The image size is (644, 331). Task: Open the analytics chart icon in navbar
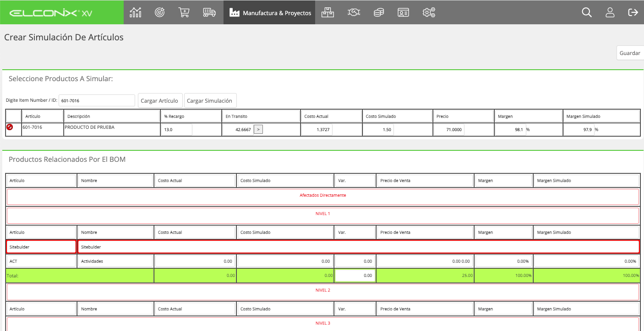tap(136, 12)
